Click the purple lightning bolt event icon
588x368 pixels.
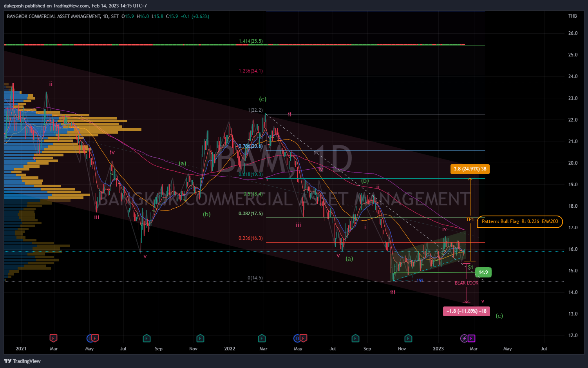[x=464, y=338]
